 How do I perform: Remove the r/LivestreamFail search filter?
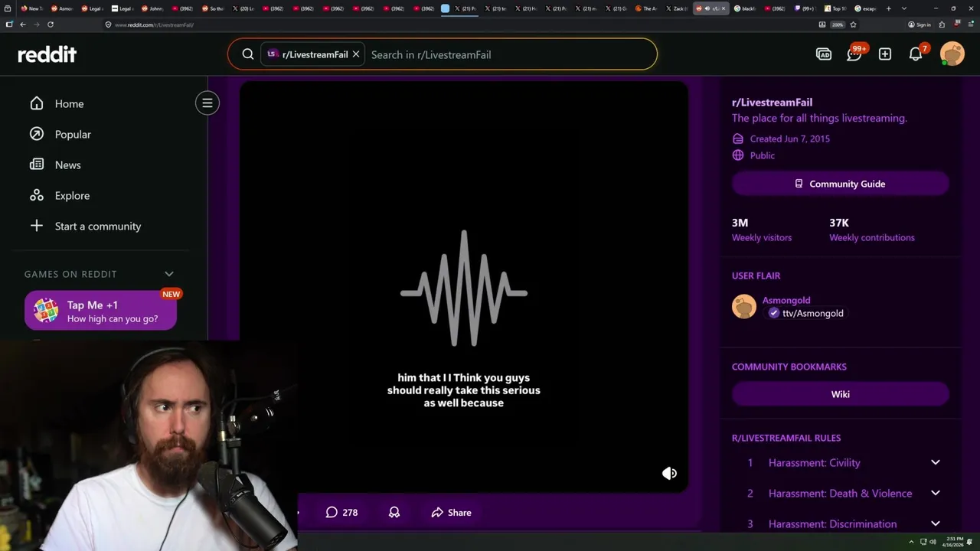(356, 54)
